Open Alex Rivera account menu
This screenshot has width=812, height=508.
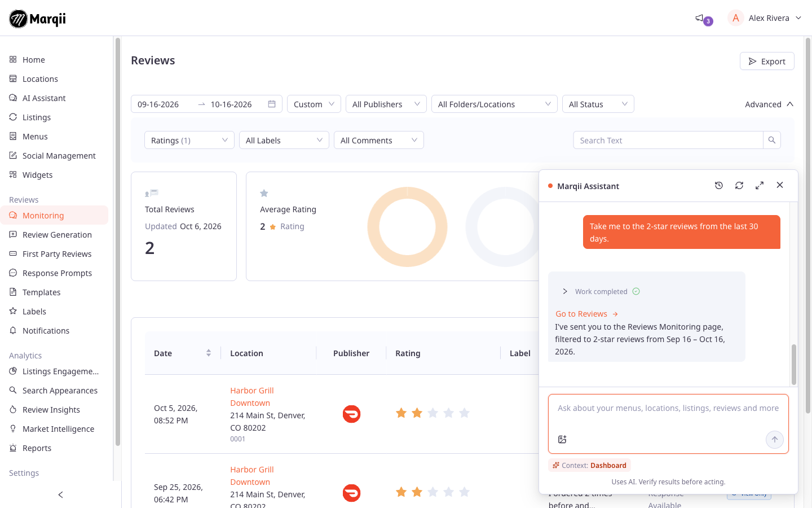tap(765, 18)
